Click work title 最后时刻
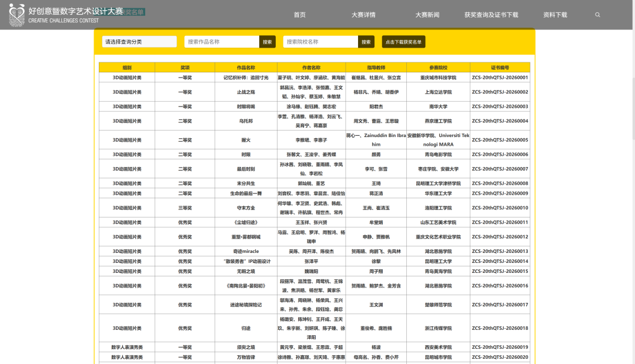The height and width of the screenshot is (364, 635). [x=246, y=169]
